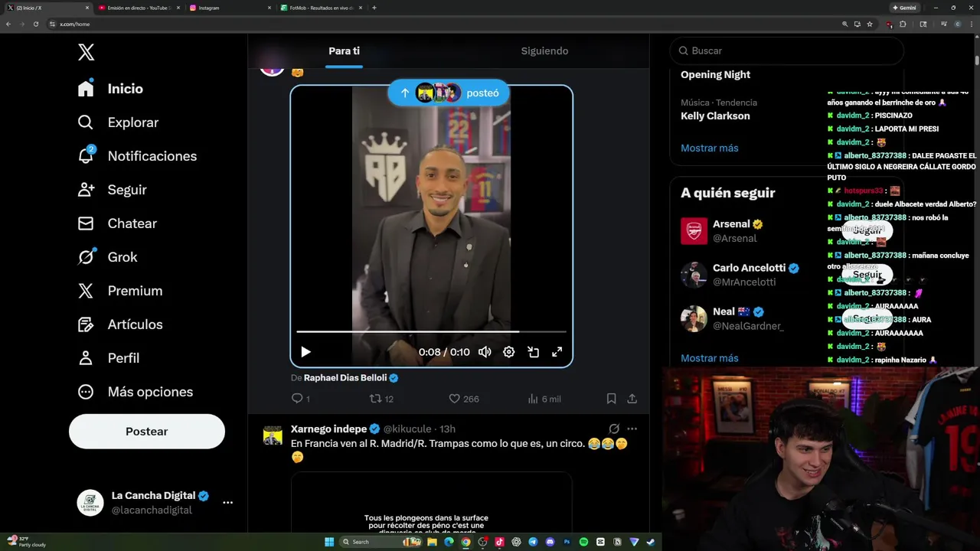Viewport: 980px width, 551px height.
Task: Go to Inicio in the sidebar
Action: coord(111,89)
